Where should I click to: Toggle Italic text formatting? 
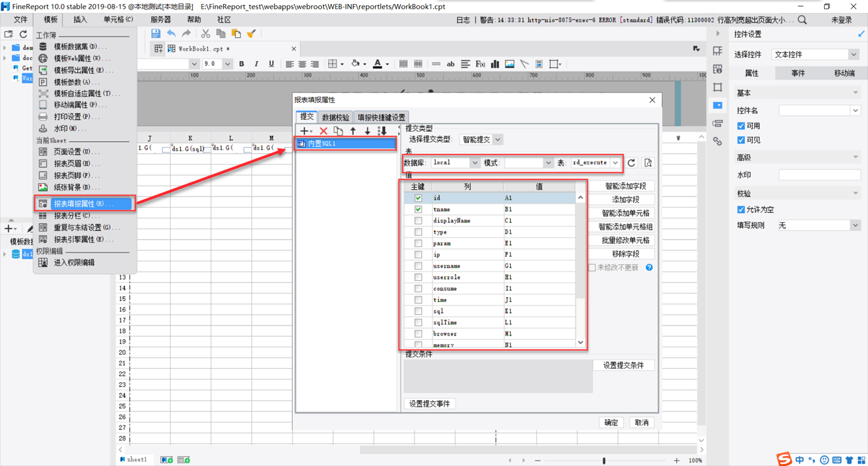[256, 64]
